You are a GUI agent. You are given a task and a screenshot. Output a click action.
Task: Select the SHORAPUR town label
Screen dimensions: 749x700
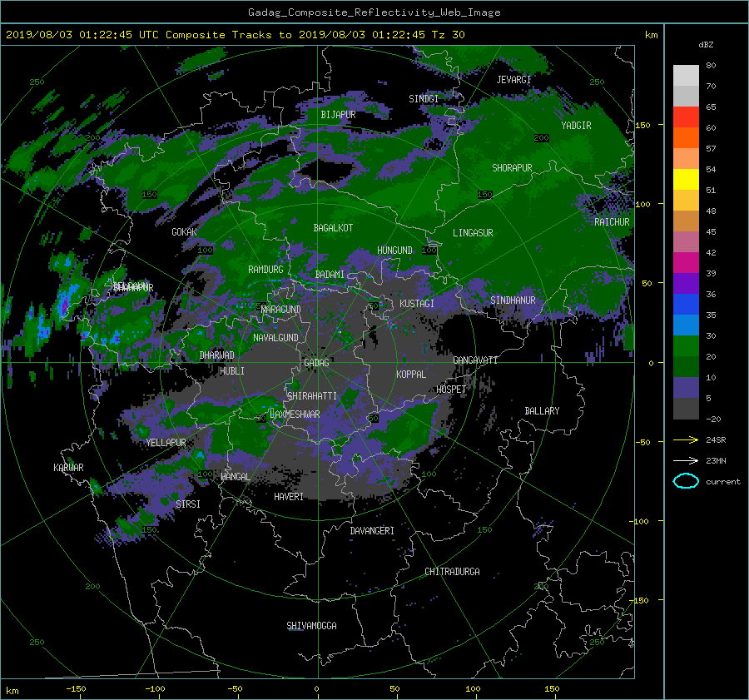512,167
